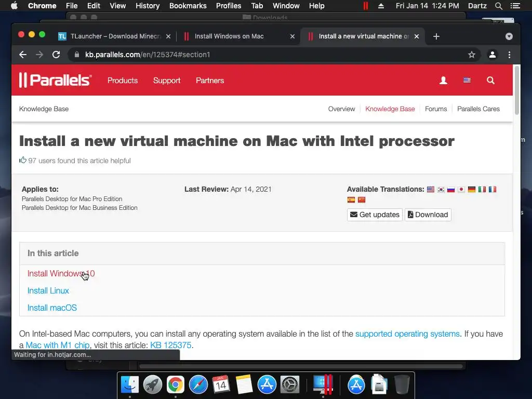Viewport: 532px width, 399px height.
Task: Open Finder from the Dock
Action: point(130,384)
